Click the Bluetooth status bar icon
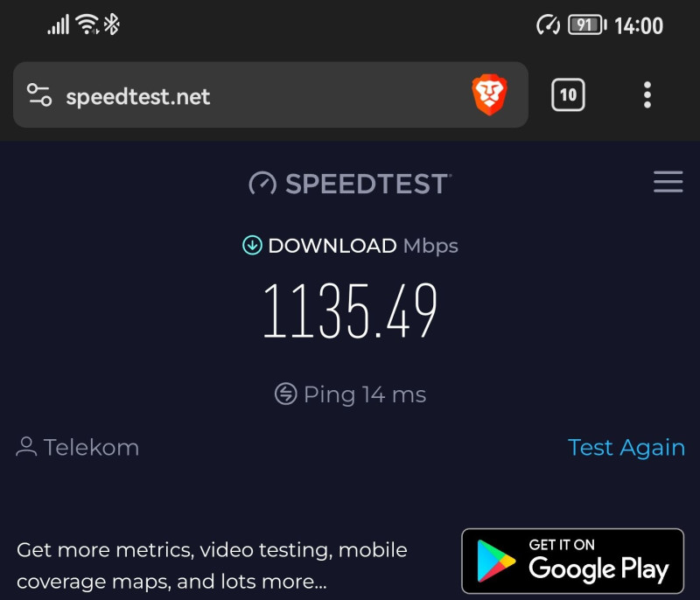 tap(112, 24)
